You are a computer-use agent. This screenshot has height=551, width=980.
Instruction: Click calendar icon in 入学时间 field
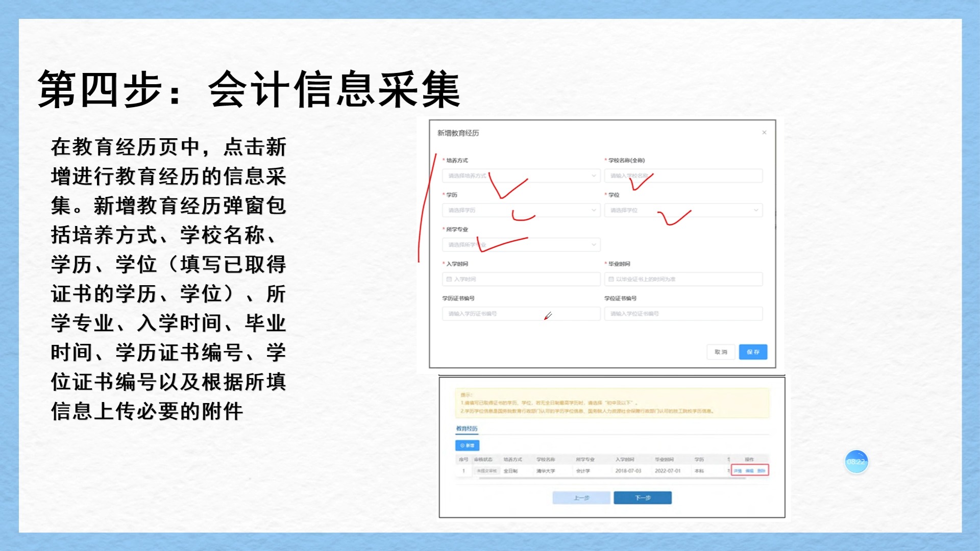tap(449, 279)
